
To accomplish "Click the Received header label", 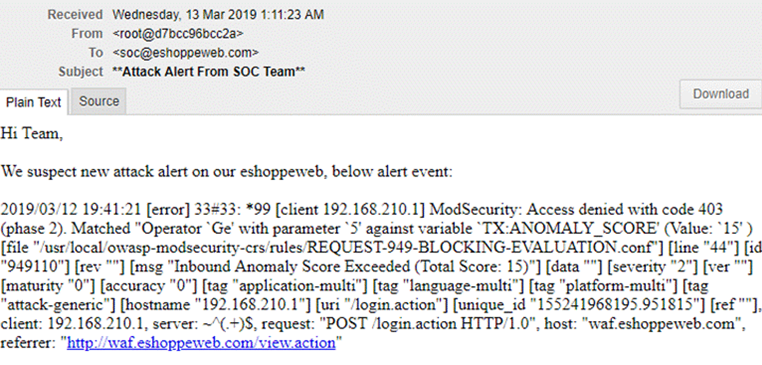I will click(x=75, y=15).
